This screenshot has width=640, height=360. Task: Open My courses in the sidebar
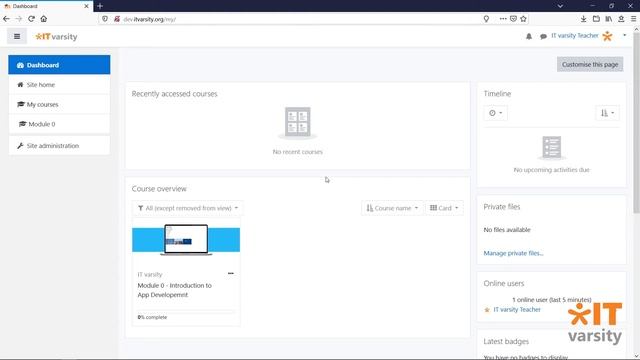pyautogui.click(x=59, y=104)
